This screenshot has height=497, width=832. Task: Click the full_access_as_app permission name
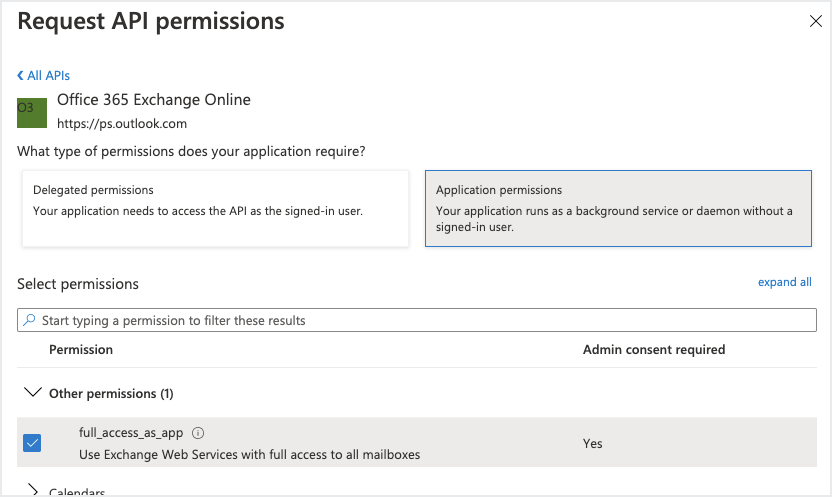(131, 433)
